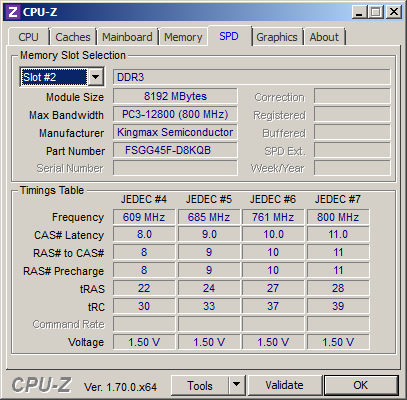Click the CAS# Latency 11.0 value
The width and height of the screenshot is (407, 400).
coord(338,234)
